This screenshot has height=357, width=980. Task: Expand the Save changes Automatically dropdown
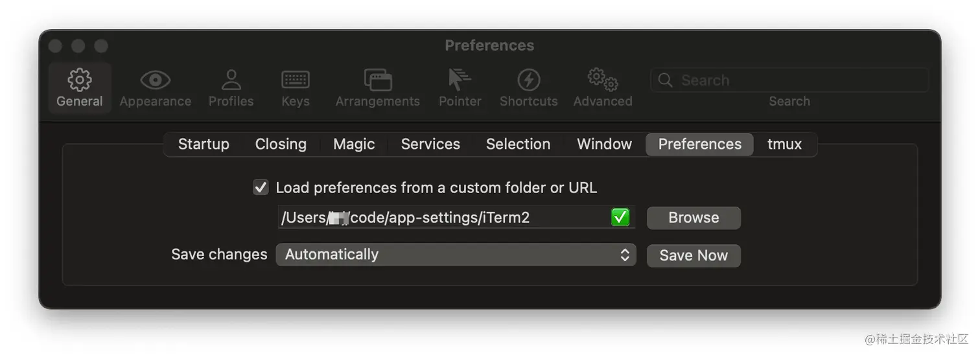456,255
